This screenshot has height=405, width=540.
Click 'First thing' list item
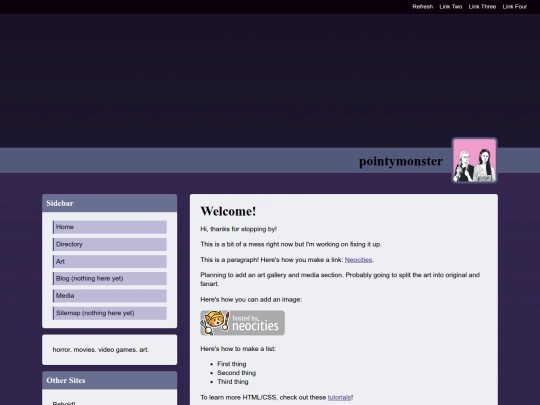click(232, 364)
